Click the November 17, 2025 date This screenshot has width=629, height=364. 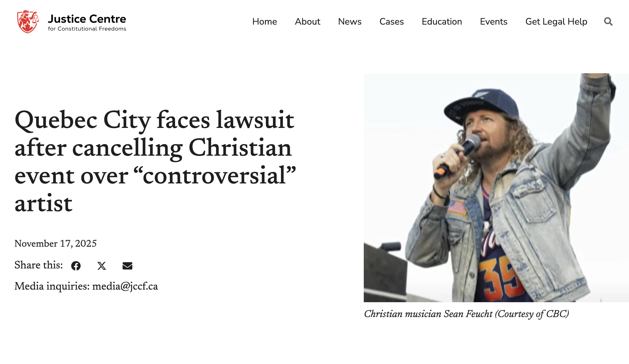point(56,244)
